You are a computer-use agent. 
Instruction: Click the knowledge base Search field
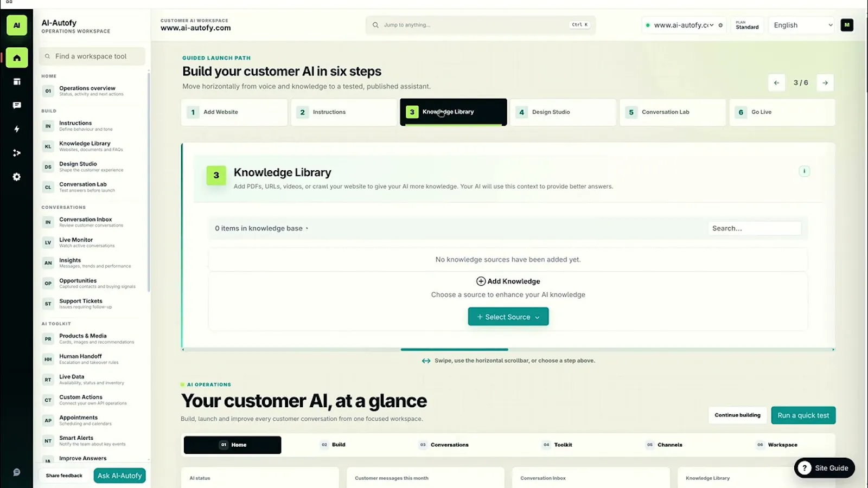(754, 228)
